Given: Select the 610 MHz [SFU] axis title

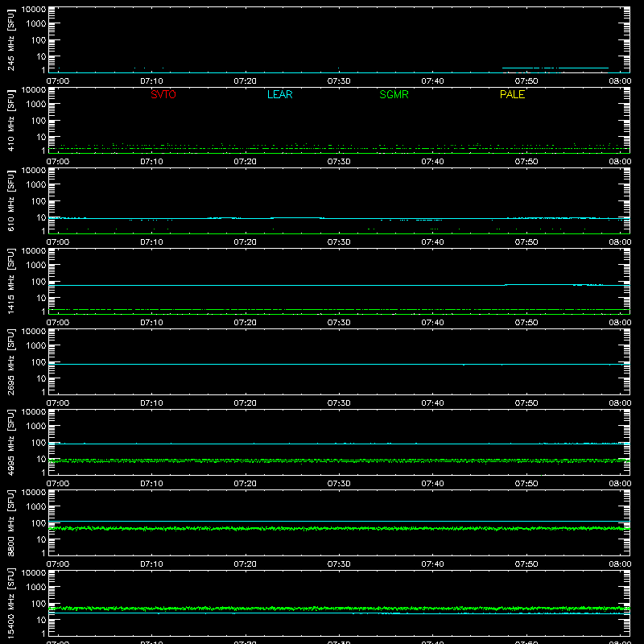Looking at the screenshot, I should click(x=10, y=201).
